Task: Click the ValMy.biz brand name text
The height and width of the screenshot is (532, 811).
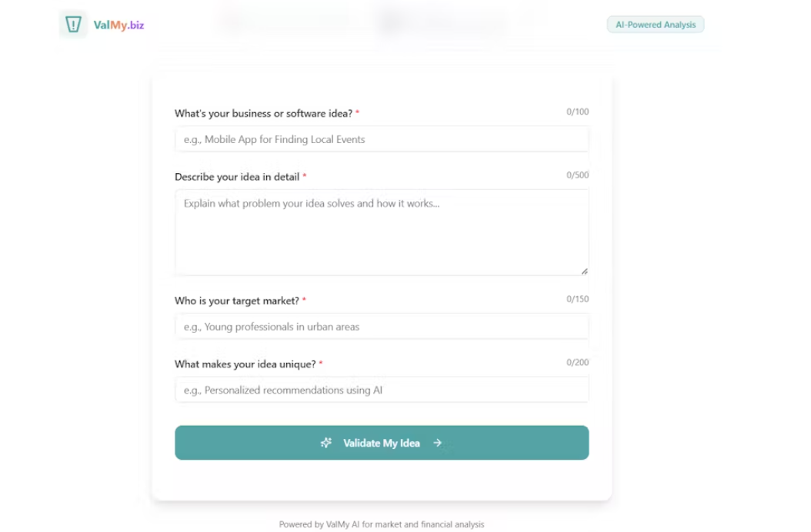Action: pyautogui.click(x=118, y=25)
